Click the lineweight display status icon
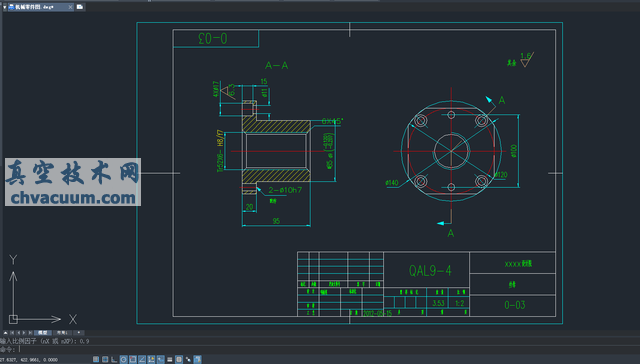Image resolution: width=640 pixels, height=364 pixels. click(170, 360)
